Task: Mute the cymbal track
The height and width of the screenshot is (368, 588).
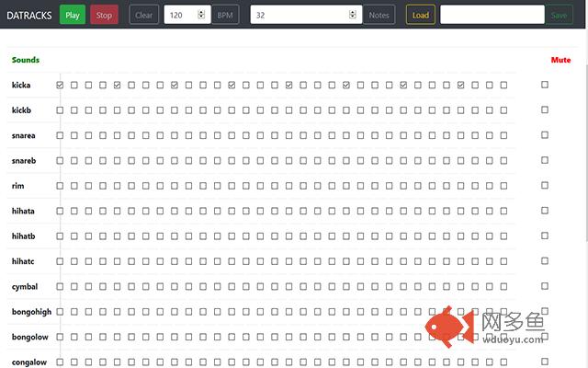Action: [545, 286]
